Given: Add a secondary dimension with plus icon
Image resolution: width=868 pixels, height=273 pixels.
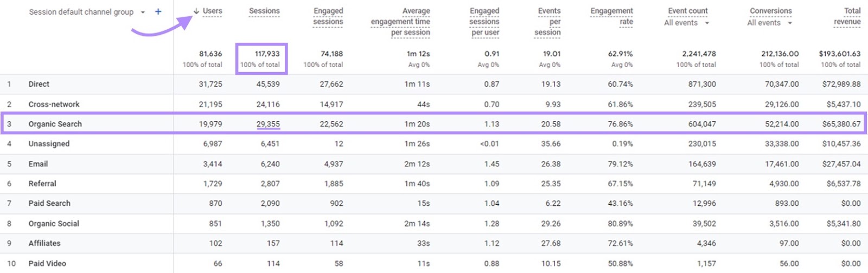Looking at the screenshot, I should tap(158, 11).
